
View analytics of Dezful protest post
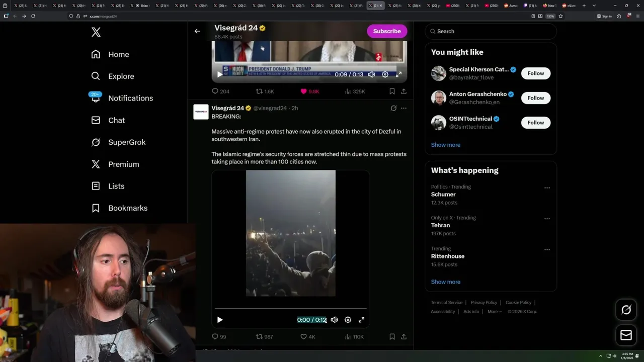(354, 337)
